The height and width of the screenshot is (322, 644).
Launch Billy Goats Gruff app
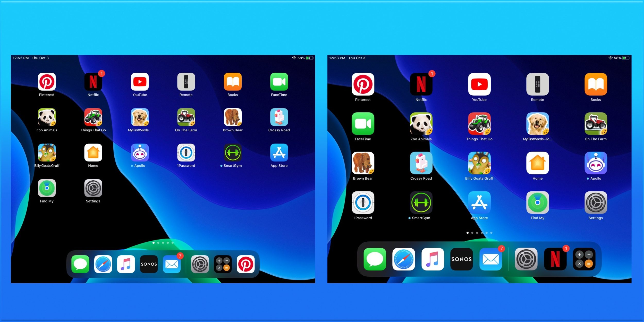46,154
